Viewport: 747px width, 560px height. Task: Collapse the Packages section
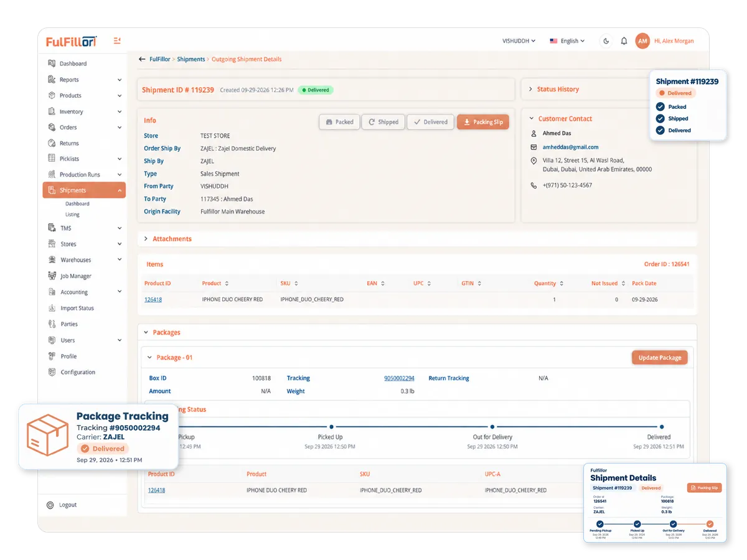pyautogui.click(x=146, y=332)
